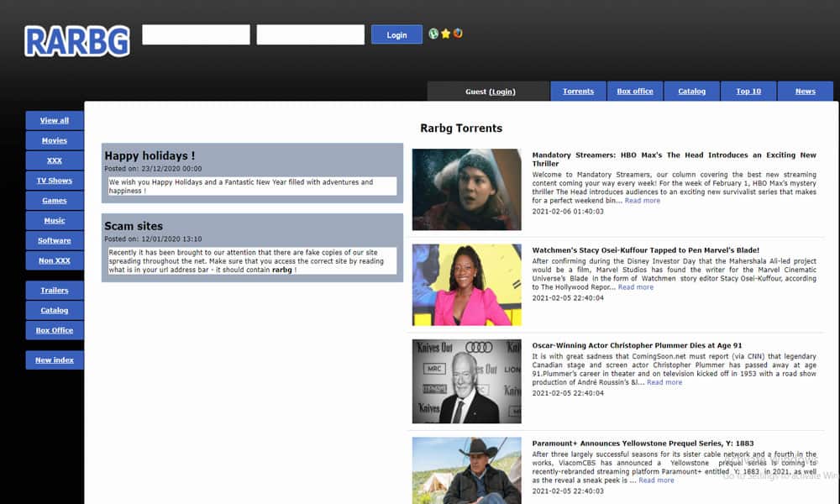This screenshot has height=504, width=840.
Task: Select Movies in the sidebar
Action: [x=55, y=140]
